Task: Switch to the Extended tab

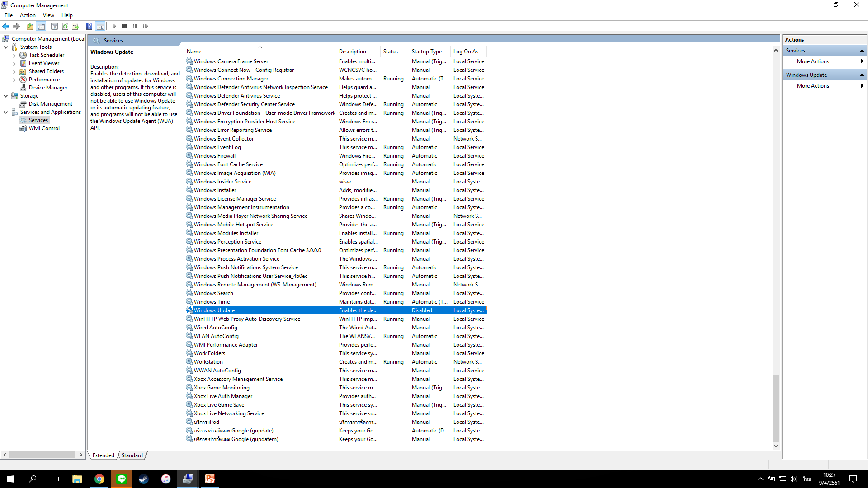Action: click(x=103, y=455)
